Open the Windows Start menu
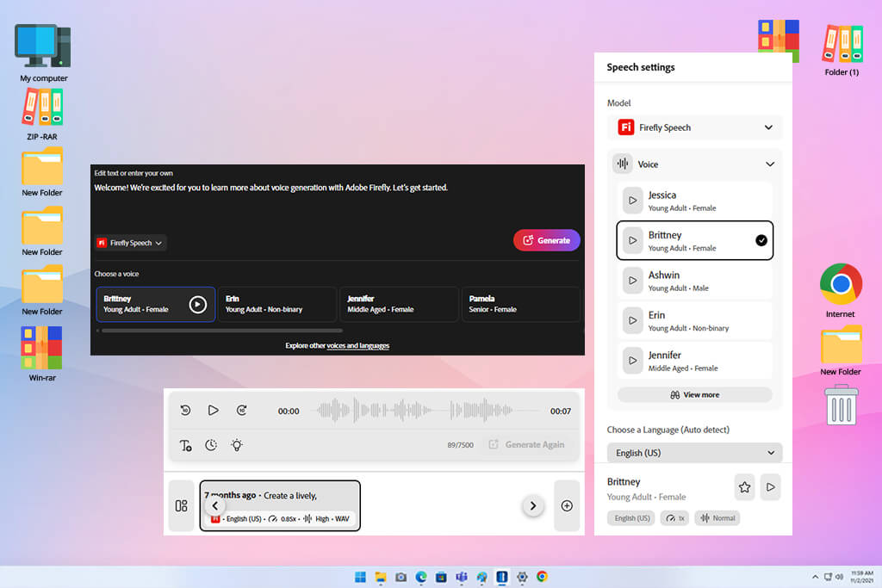The height and width of the screenshot is (588, 882). 361,577
